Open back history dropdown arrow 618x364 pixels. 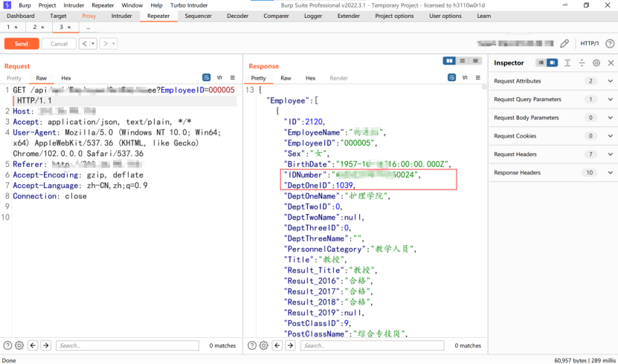click(93, 44)
